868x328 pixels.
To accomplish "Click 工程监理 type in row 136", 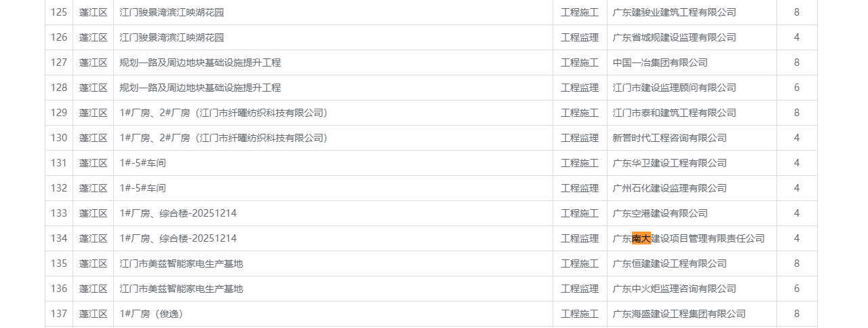I will pos(580,289).
